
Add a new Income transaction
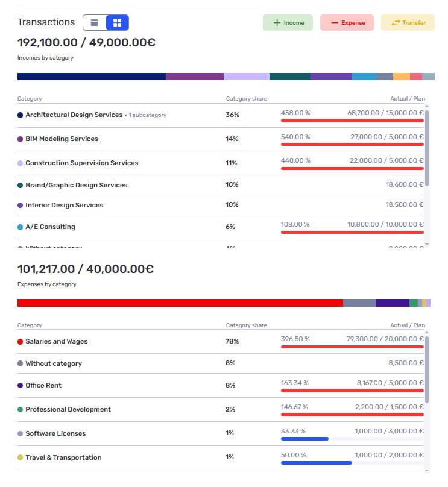coord(288,23)
